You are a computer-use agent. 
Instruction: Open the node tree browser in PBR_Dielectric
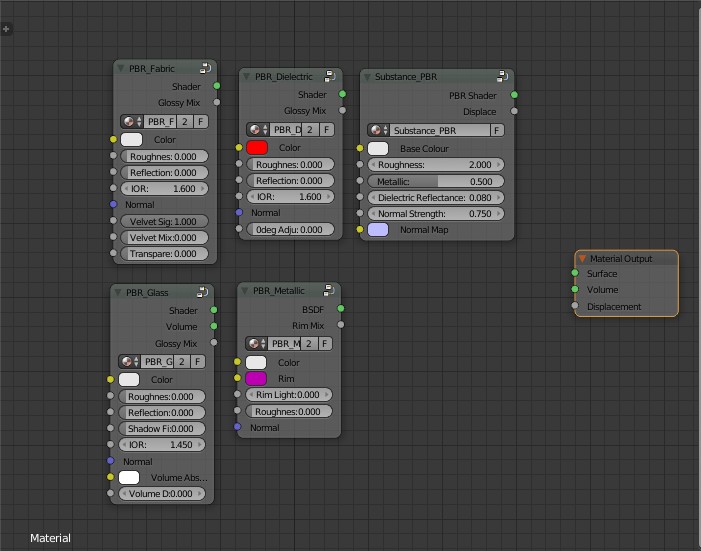258,130
